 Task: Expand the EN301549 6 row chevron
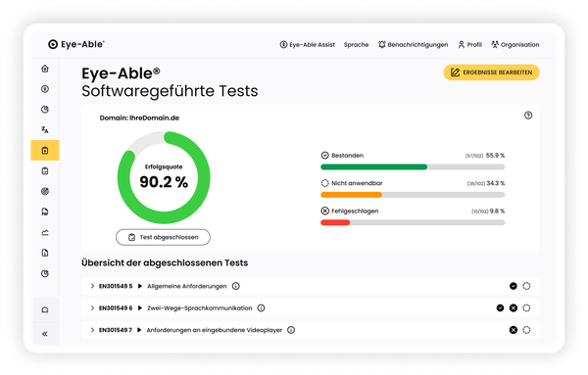coord(92,308)
